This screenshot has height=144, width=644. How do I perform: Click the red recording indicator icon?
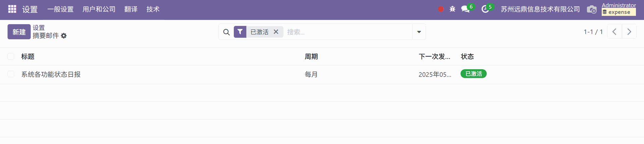[x=441, y=9]
